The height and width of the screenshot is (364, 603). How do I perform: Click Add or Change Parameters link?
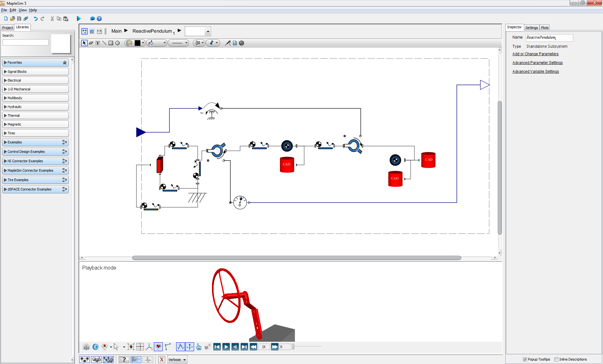[535, 54]
